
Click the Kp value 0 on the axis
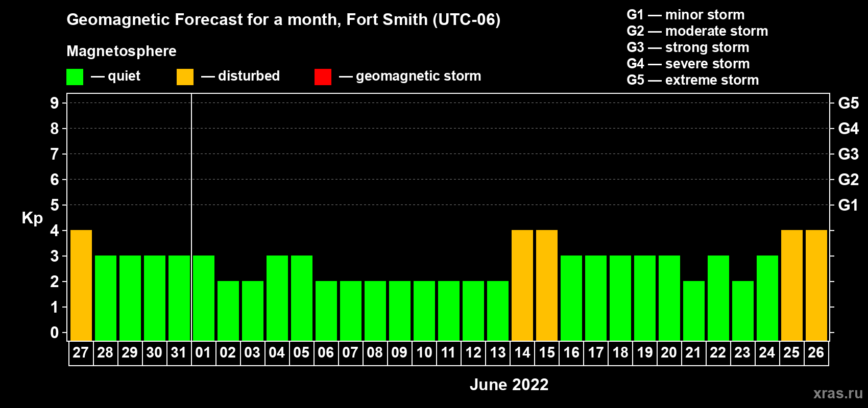55,333
